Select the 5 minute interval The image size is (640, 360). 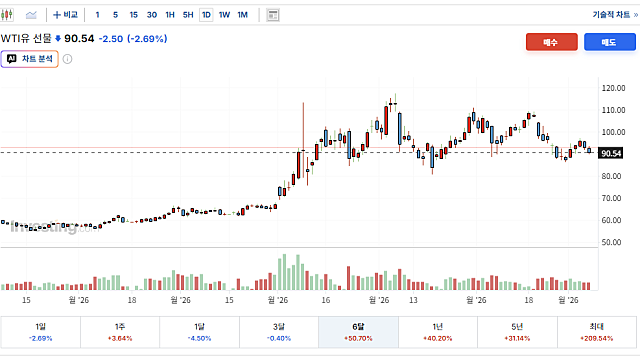point(116,15)
